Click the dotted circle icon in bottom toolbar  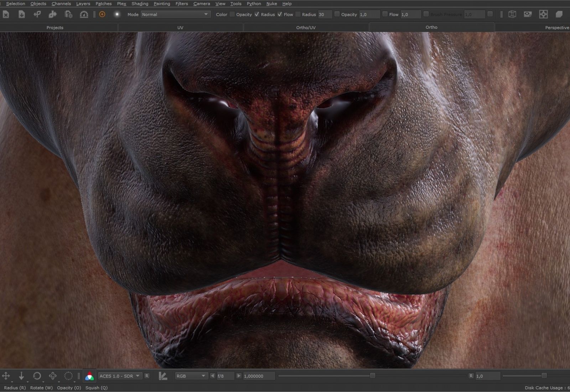tap(68, 376)
